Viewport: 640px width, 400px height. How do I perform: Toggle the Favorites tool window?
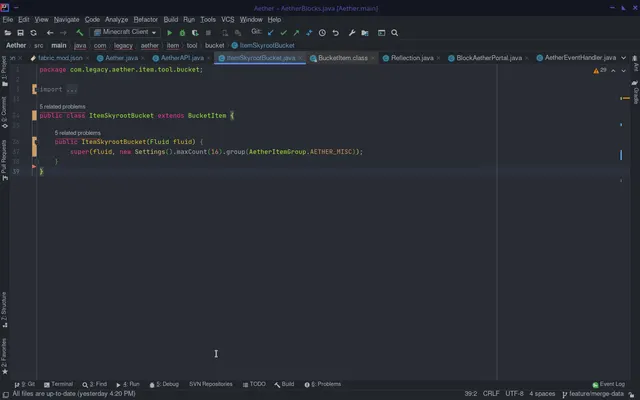[x=4, y=356]
